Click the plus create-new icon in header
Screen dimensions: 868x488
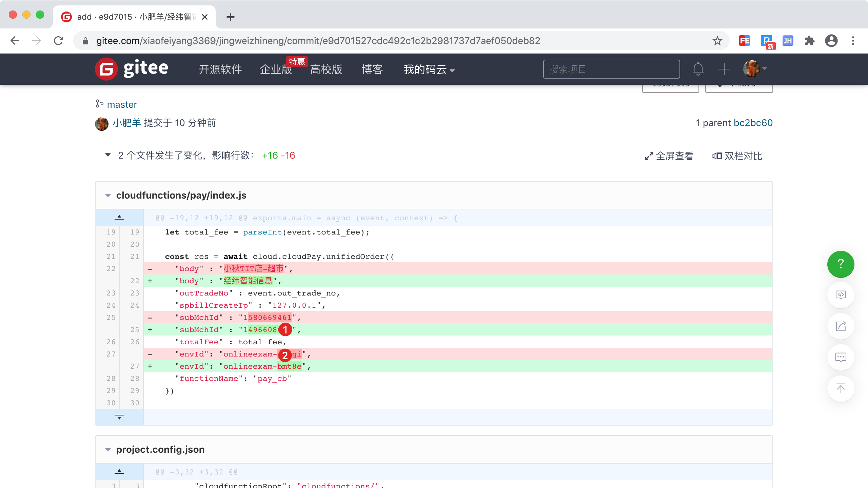coord(724,69)
